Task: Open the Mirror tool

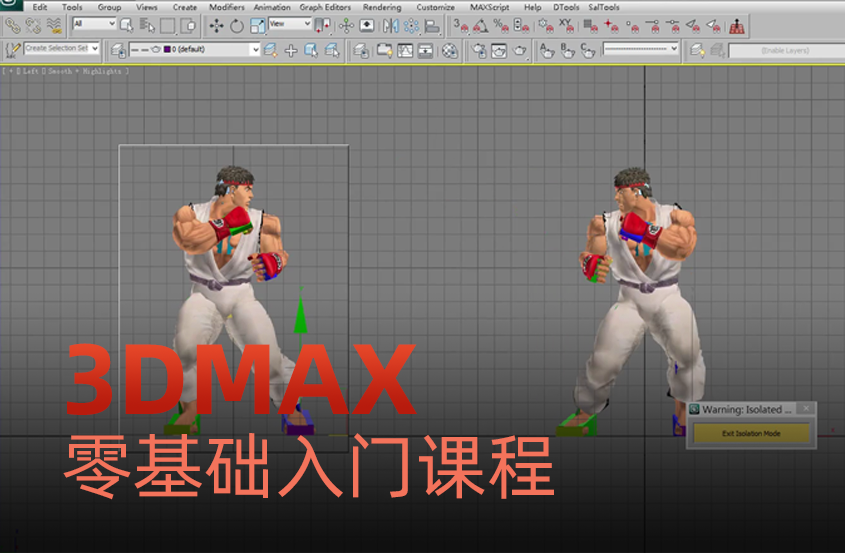Action: click(x=391, y=25)
